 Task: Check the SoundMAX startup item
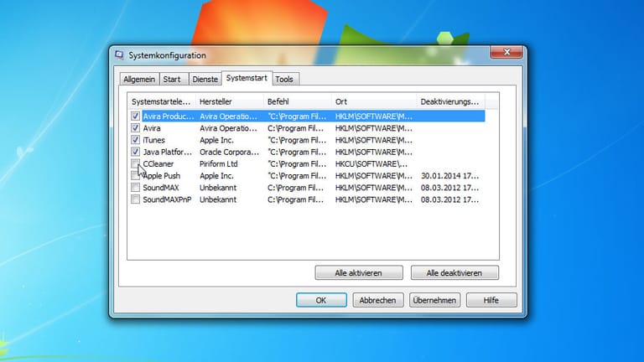[x=135, y=188]
